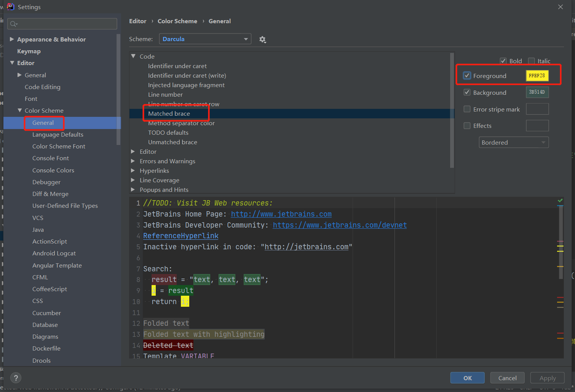Viewport: 575px width, 392px height.
Task: Expand the Line Coverage category
Action: point(133,180)
